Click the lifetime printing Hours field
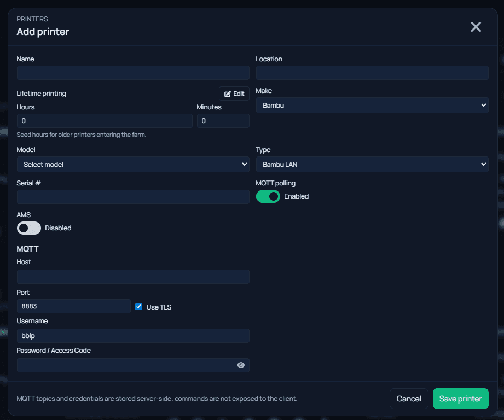Screen dimensions: 504x420 [x=104, y=120]
